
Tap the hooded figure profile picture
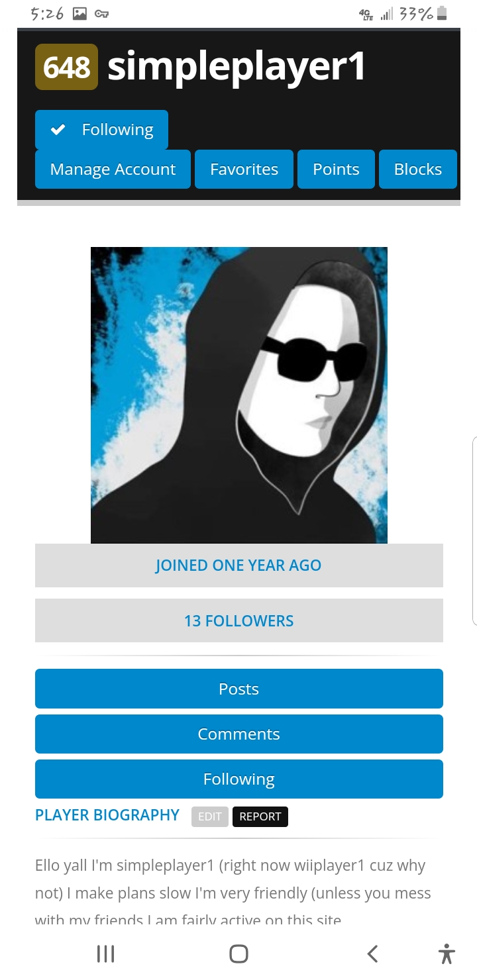point(238,395)
